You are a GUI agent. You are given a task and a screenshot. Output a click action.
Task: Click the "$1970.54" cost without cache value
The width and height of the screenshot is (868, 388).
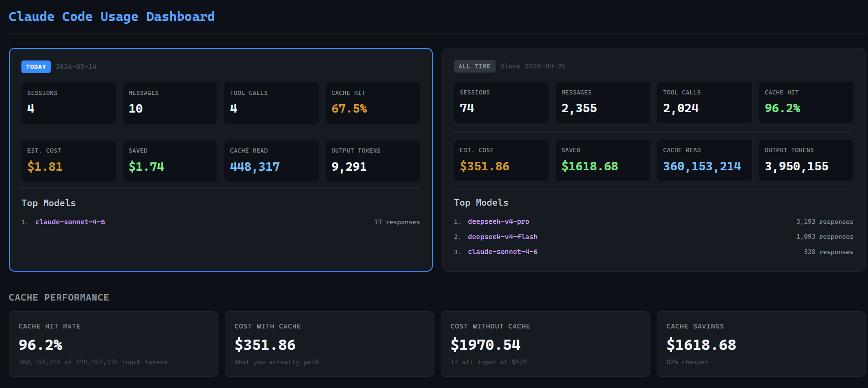point(485,345)
